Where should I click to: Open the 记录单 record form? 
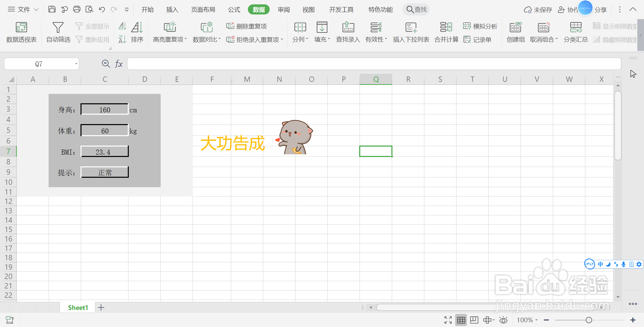478,40
